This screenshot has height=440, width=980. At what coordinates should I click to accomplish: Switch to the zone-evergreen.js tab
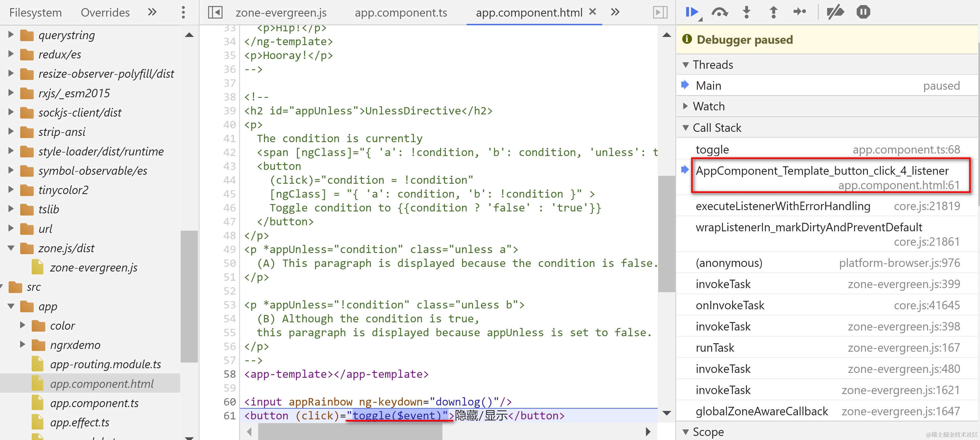point(281,13)
